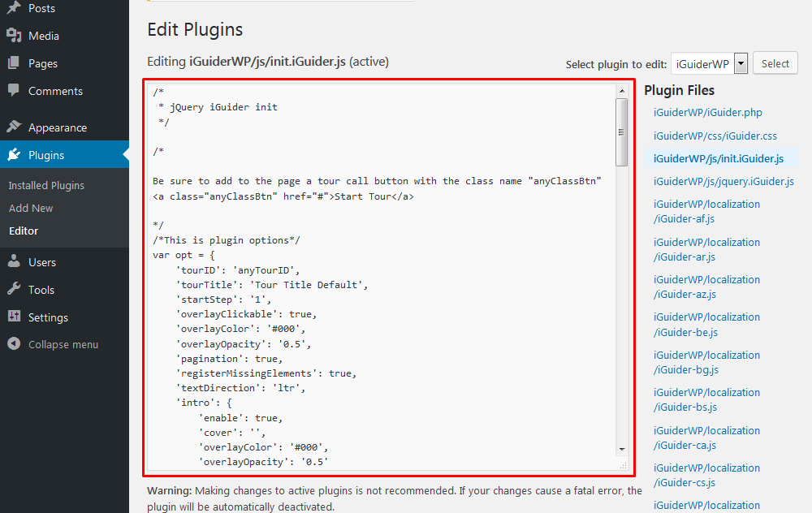Click the Posts pushpin icon

(x=14, y=8)
